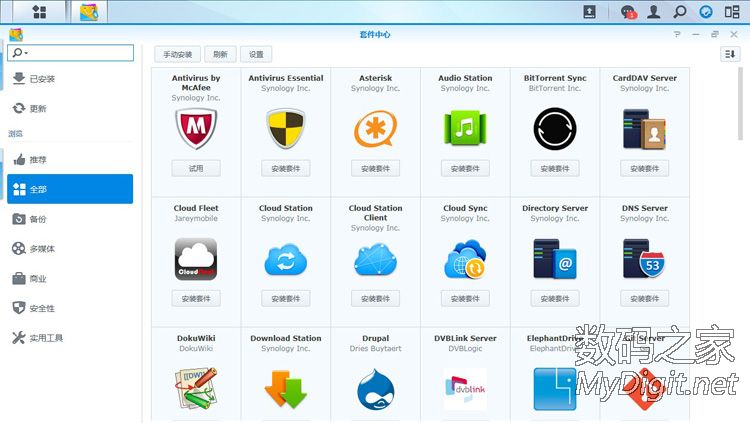Install the Antivirus Essential package
Image resolution: width=750 pixels, height=423 pixels.
click(x=286, y=168)
